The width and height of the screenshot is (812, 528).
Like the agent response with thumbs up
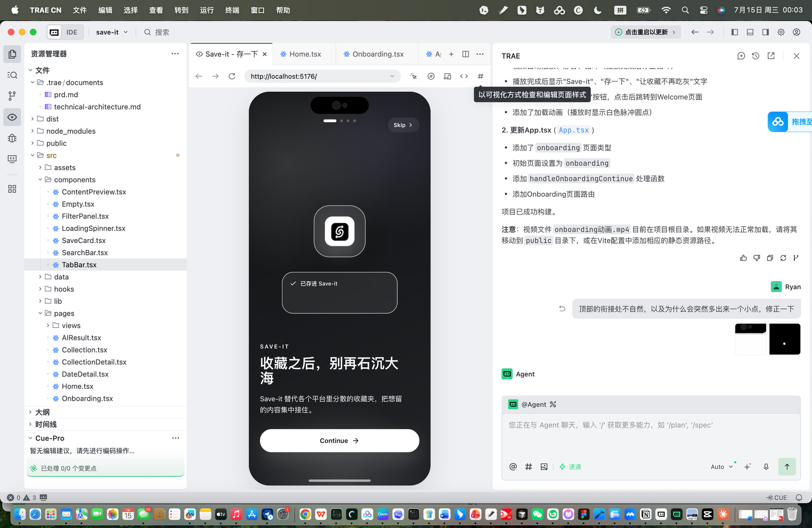[743, 258]
